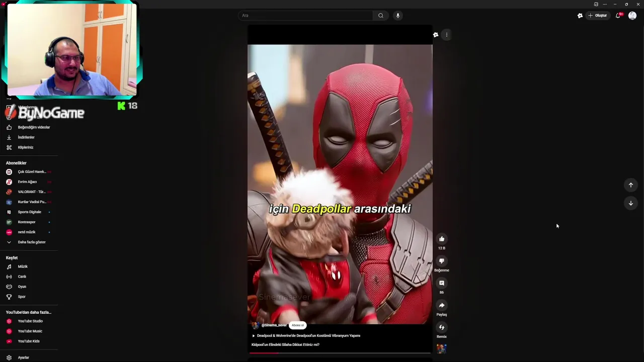Open the comments on the short
644x362 pixels.
click(442, 283)
